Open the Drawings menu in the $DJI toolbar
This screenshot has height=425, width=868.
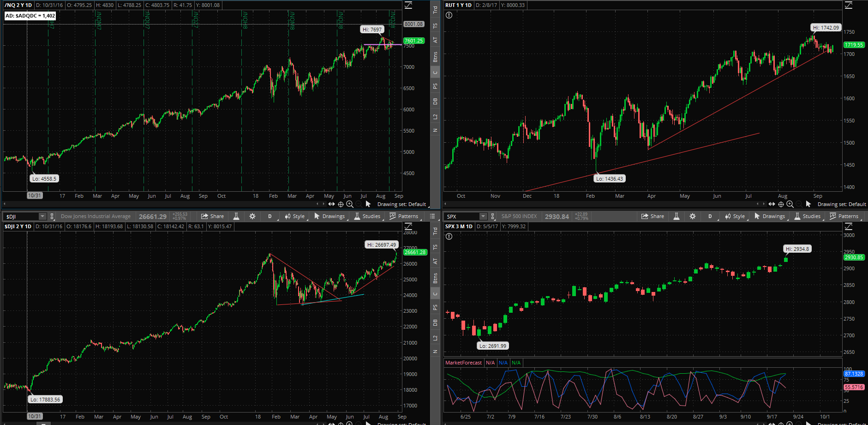[330, 216]
